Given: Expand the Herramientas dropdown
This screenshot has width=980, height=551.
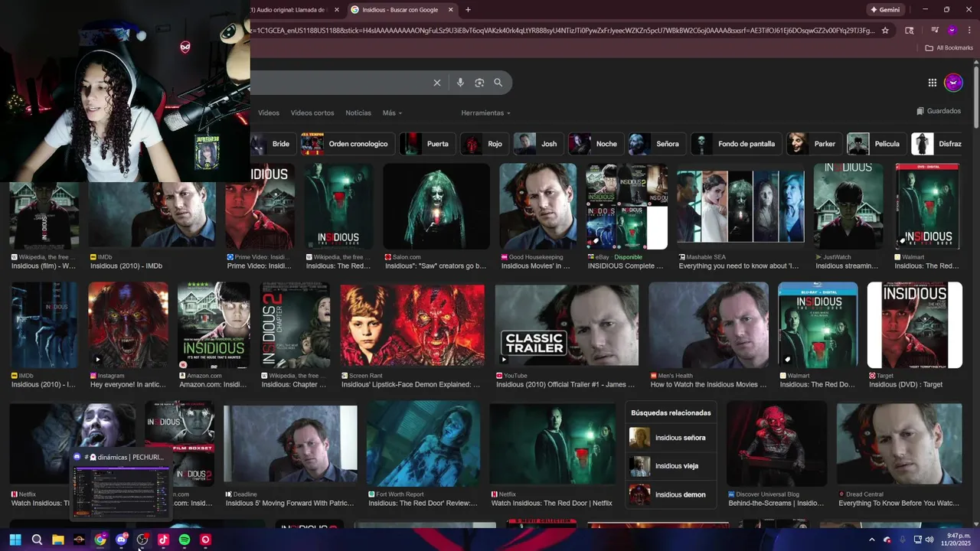Looking at the screenshot, I should pos(485,112).
